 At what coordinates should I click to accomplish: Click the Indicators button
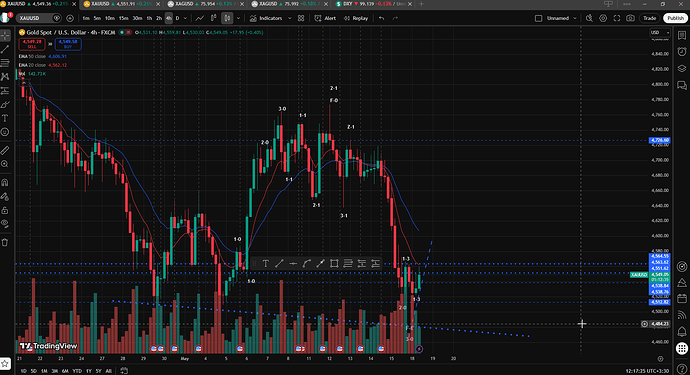pyautogui.click(x=266, y=18)
